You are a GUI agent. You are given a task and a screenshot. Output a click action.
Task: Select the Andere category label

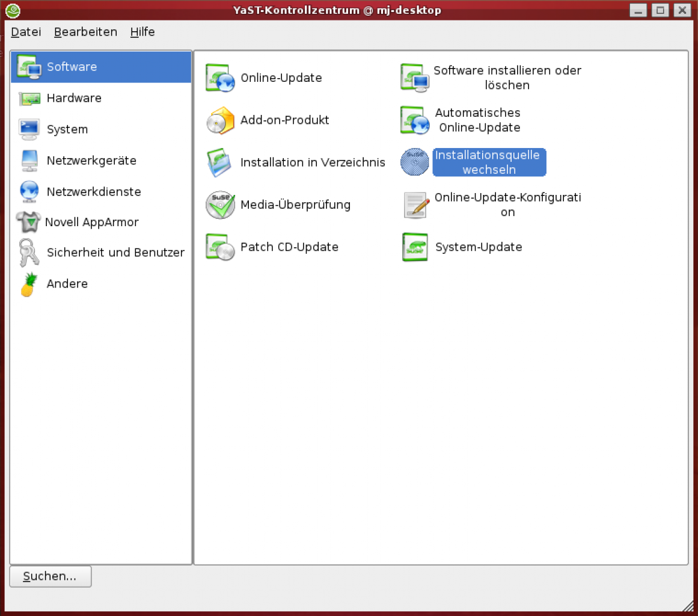coord(67,284)
